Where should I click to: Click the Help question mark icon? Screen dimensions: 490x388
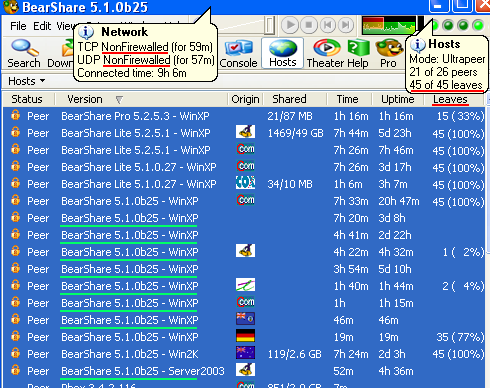pos(358,48)
